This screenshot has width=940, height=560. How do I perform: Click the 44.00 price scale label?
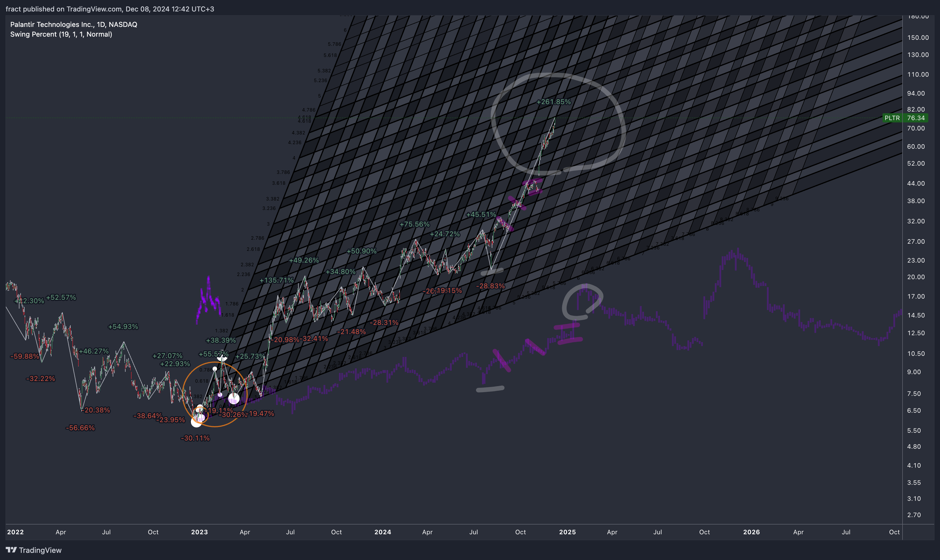(916, 183)
